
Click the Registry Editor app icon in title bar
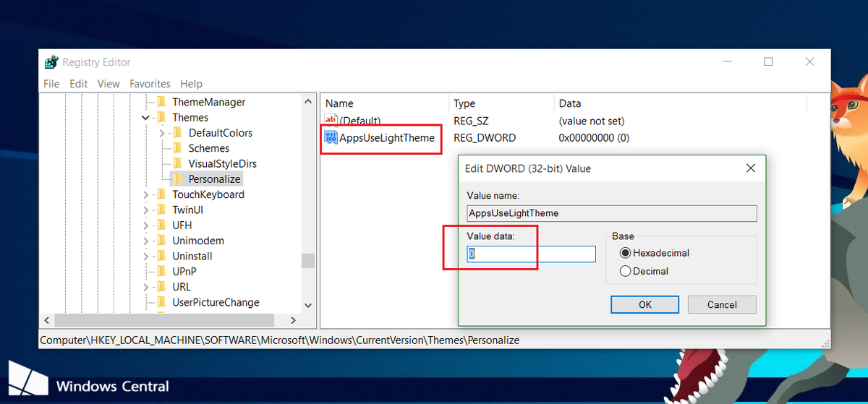tap(52, 62)
